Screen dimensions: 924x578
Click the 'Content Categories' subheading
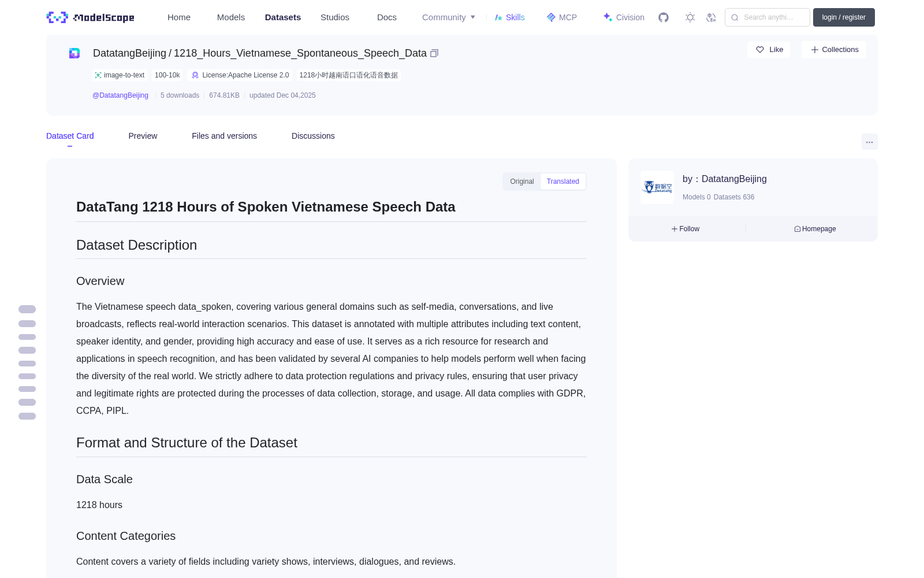tap(126, 536)
